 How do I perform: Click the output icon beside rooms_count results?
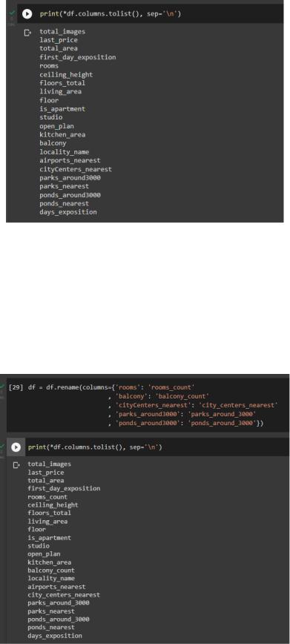point(16,465)
